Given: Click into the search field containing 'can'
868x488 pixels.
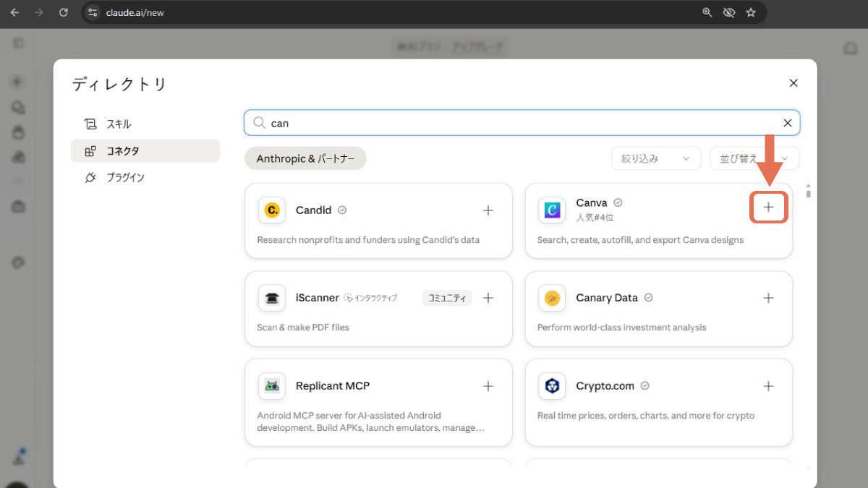Looking at the screenshot, I should coord(522,123).
